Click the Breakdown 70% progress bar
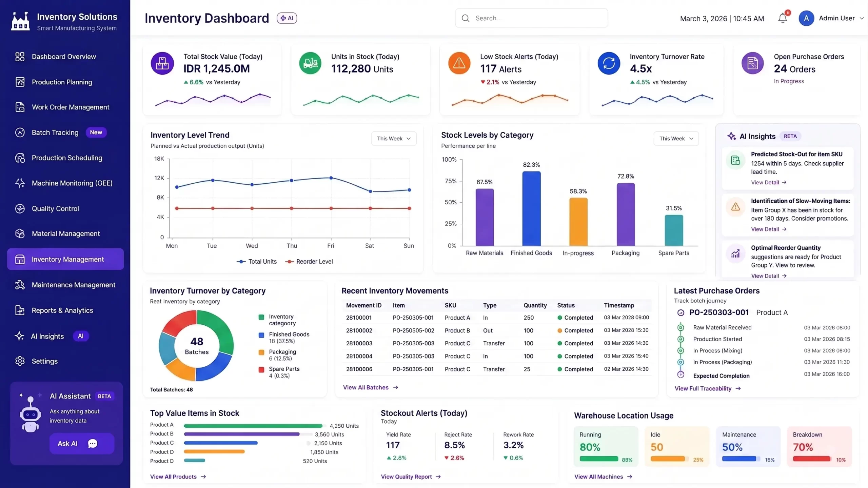Viewport: 868px width, 488px height. point(812,459)
